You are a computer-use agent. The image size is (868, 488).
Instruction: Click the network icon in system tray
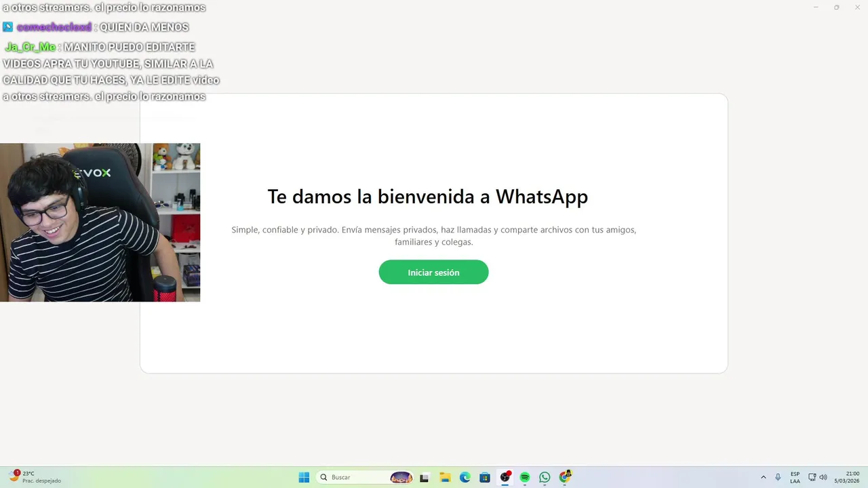(x=812, y=477)
